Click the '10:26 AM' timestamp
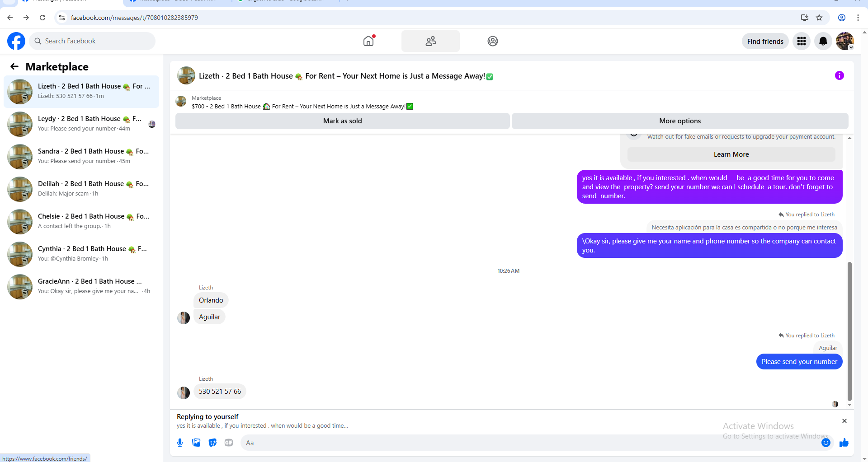Screen dimensions: 868x462 point(509,271)
